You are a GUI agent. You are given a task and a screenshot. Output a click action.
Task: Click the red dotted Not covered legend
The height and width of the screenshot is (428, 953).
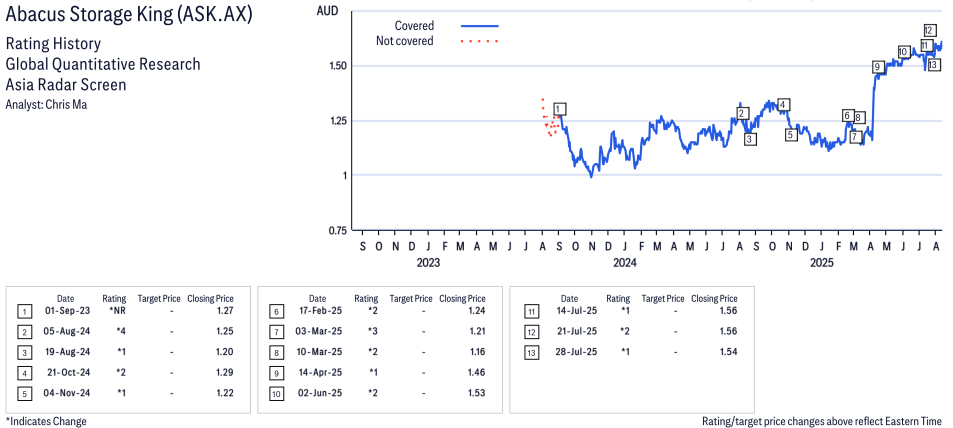coord(480,41)
